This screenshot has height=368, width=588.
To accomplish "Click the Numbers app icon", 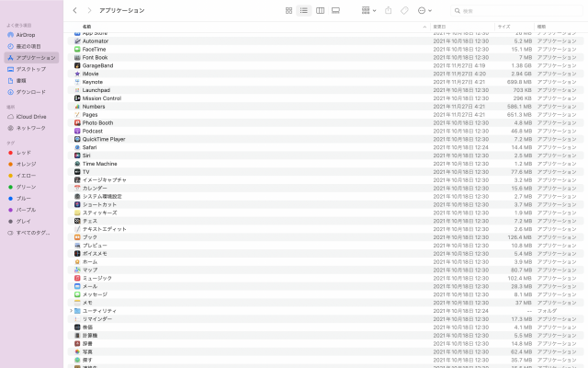I will pos(77,107).
